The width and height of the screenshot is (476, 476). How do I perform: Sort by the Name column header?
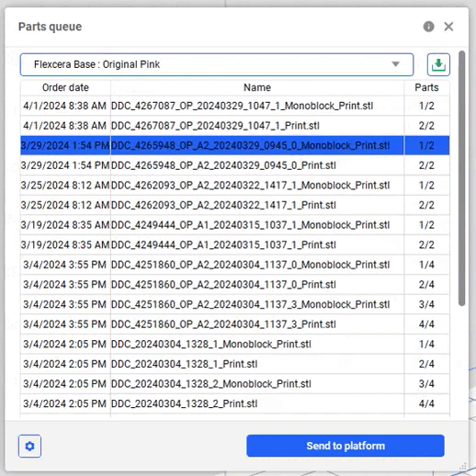coord(257,87)
